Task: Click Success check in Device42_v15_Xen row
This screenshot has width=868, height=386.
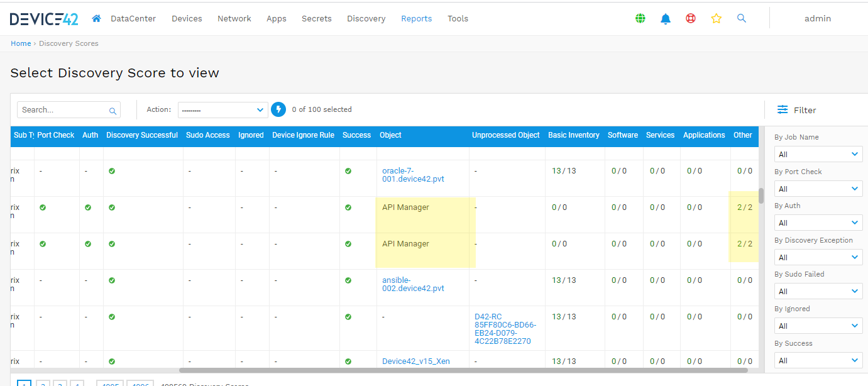Action: [348, 361]
